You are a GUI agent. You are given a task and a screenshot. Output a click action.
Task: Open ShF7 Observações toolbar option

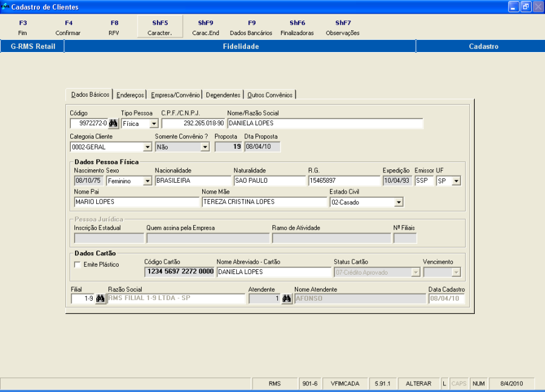[x=343, y=28]
